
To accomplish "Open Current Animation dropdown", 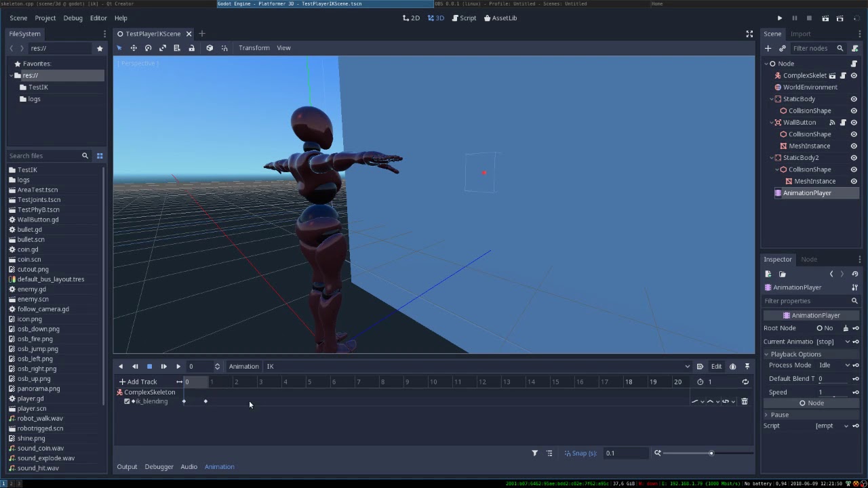I will [833, 342].
